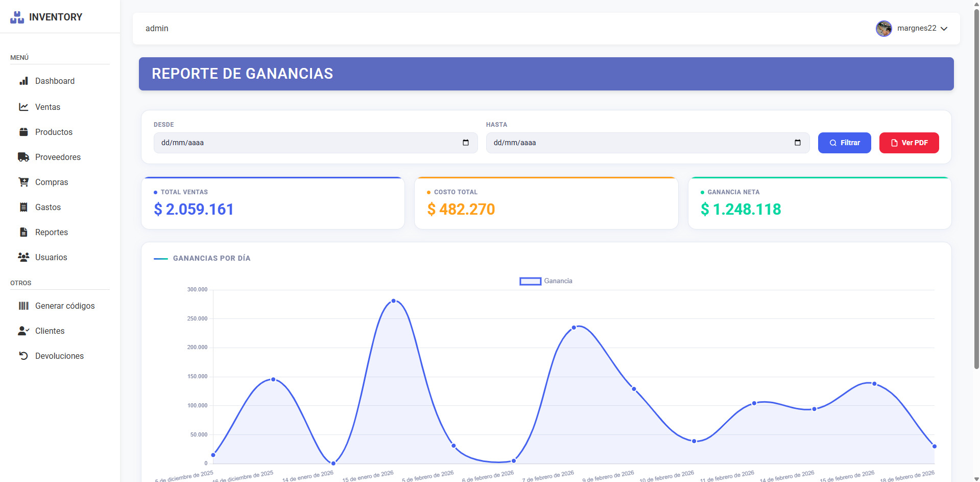The image size is (980, 482).
Task: Open Gastos via its receipt icon
Action: tap(23, 207)
